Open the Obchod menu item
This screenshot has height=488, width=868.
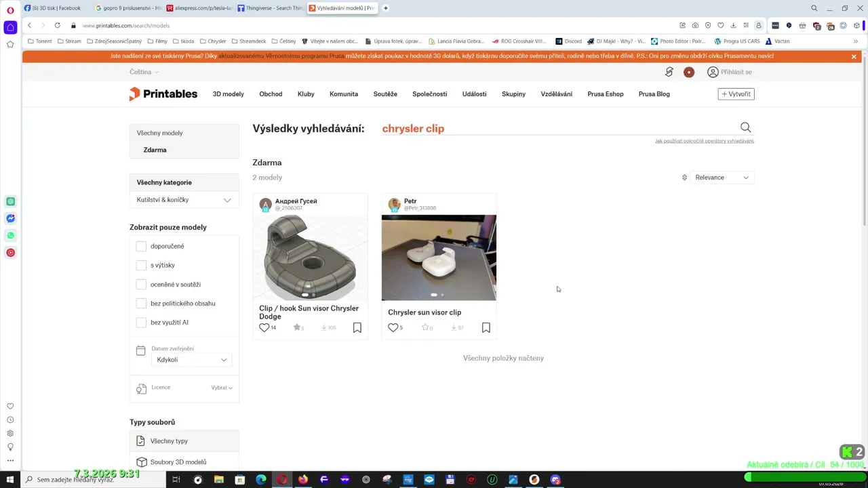(271, 94)
